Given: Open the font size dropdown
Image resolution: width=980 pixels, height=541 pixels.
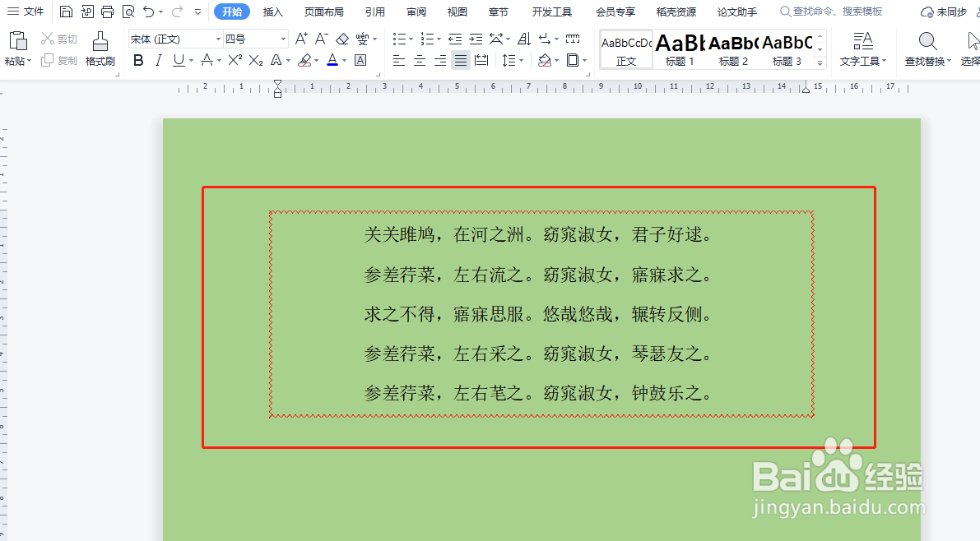Looking at the screenshot, I should pyautogui.click(x=282, y=38).
